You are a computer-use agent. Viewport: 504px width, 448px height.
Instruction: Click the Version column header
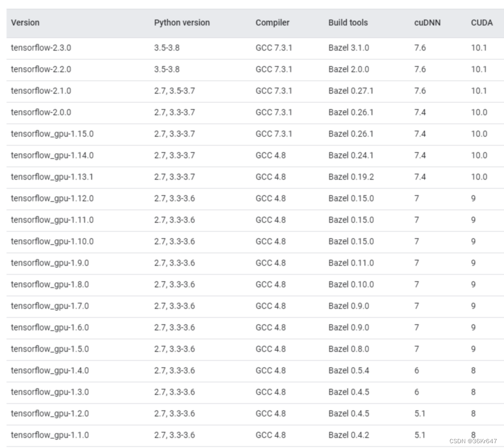[25, 23]
